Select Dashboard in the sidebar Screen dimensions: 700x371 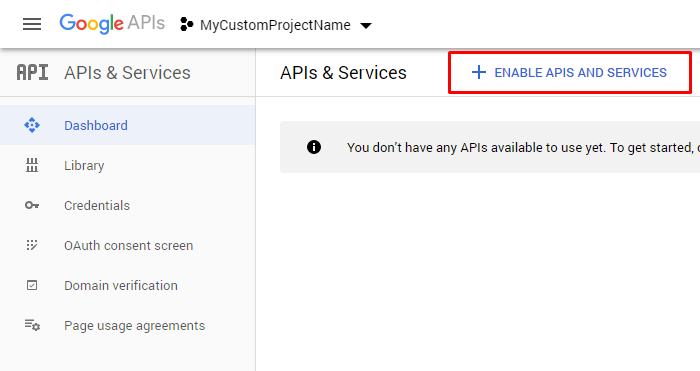[128, 125]
